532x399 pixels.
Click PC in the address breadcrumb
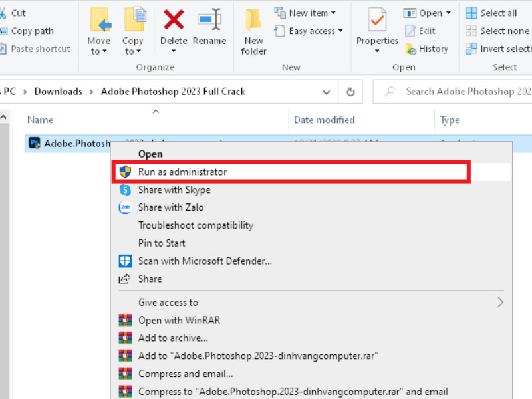[10, 92]
